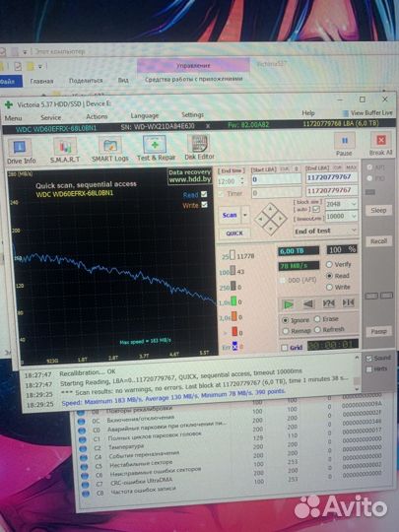Screen dimensions: 399x532
Task: Click the Pause toolbar icon
Action: coord(344,144)
